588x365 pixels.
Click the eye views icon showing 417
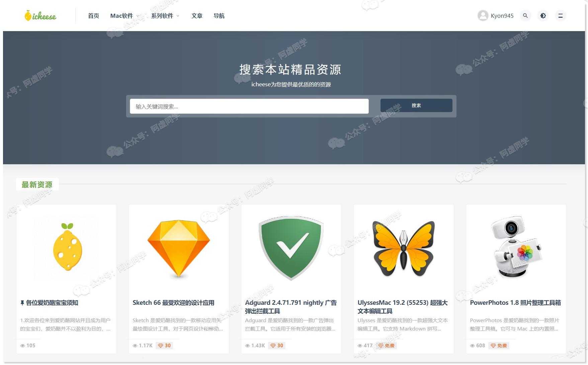click(360, 346)
